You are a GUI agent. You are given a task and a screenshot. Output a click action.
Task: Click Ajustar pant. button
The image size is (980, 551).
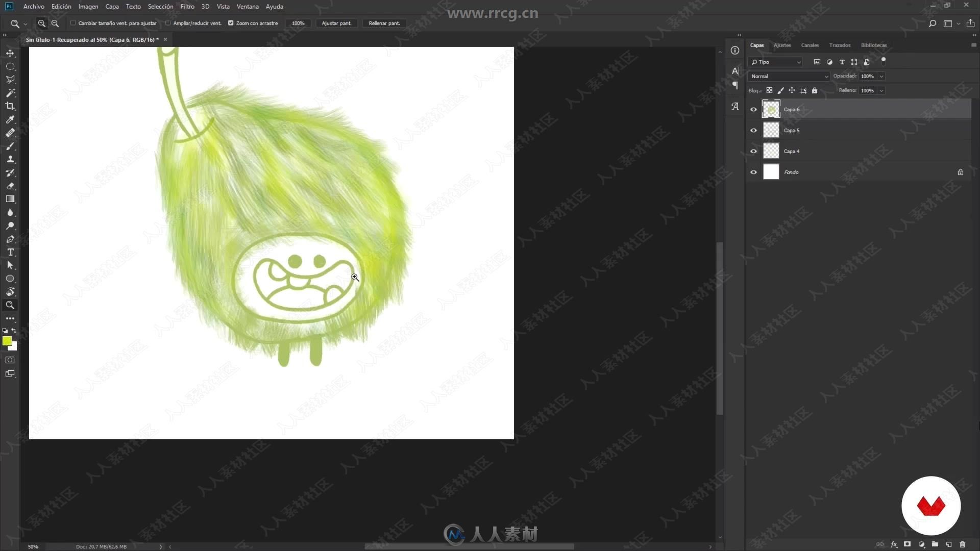click(x=336, y=23)
